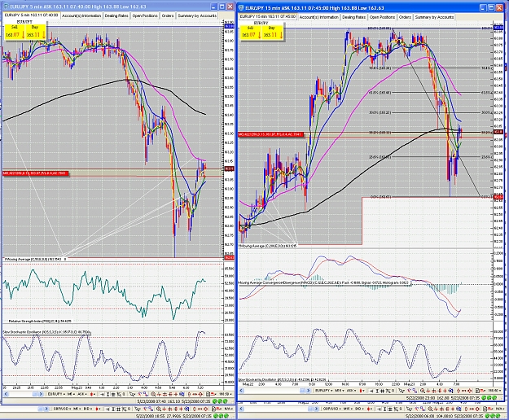
Task: Toggle the grid icon in 5 min toolbar
Action: pos(113,394)
